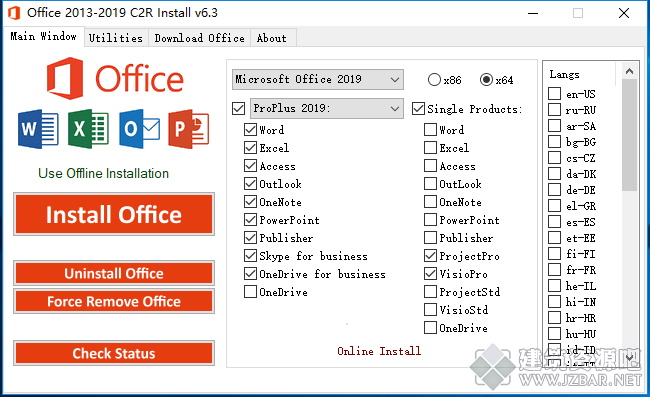Uncheck VisioPro single product
The width and height of the screenshot is (650, 397).
[430, 274]
